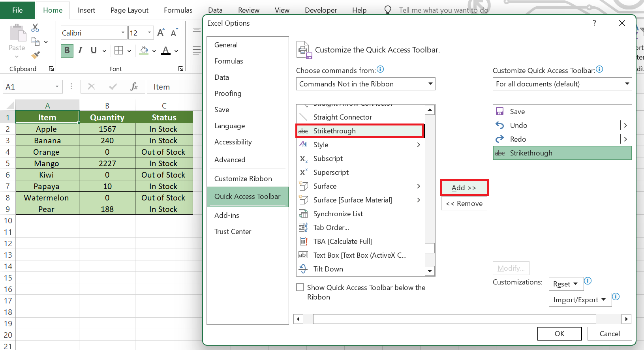Switch to the View tab
The image size is (644, 350).
(x=282, y=10)
